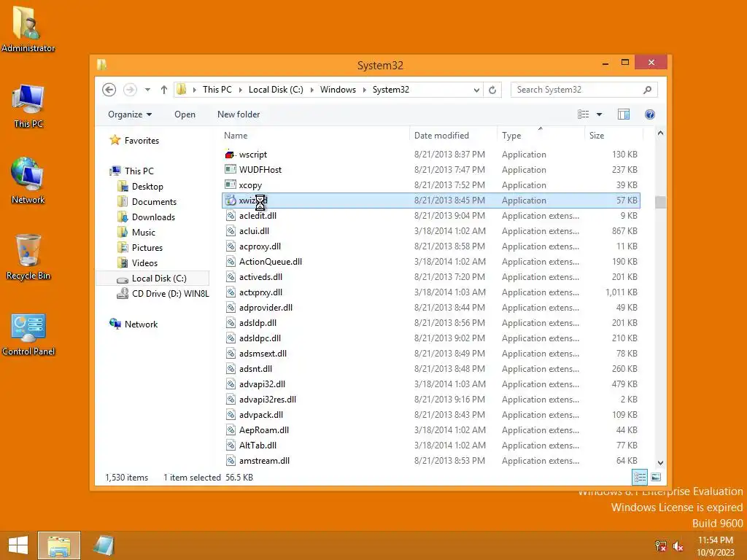Go up one folder level
Viewport: 747px width, 560px height.
pyautogui.click(x=164, y=90)
